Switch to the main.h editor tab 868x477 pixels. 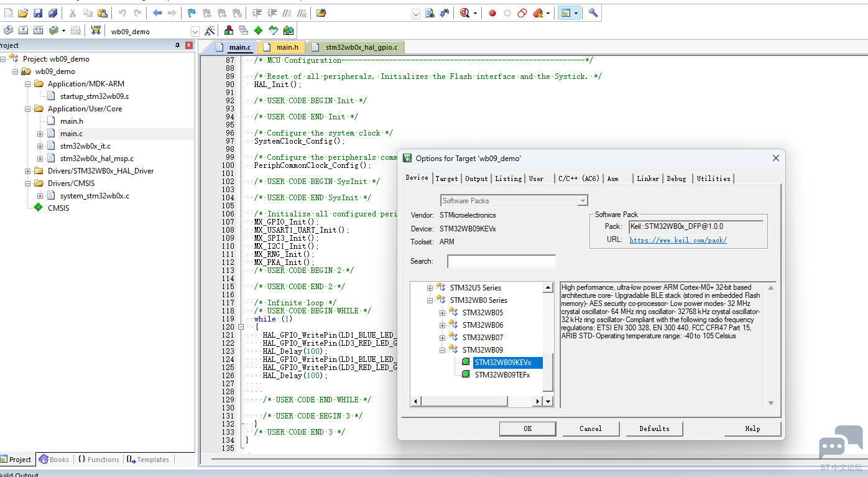pyautogui.click(x=283, y=47)
